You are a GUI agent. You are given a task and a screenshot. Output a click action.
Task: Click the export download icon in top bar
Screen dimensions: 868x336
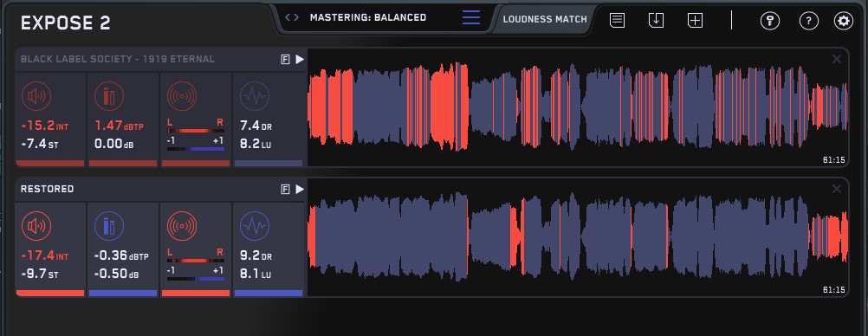(x=656, y=21)
